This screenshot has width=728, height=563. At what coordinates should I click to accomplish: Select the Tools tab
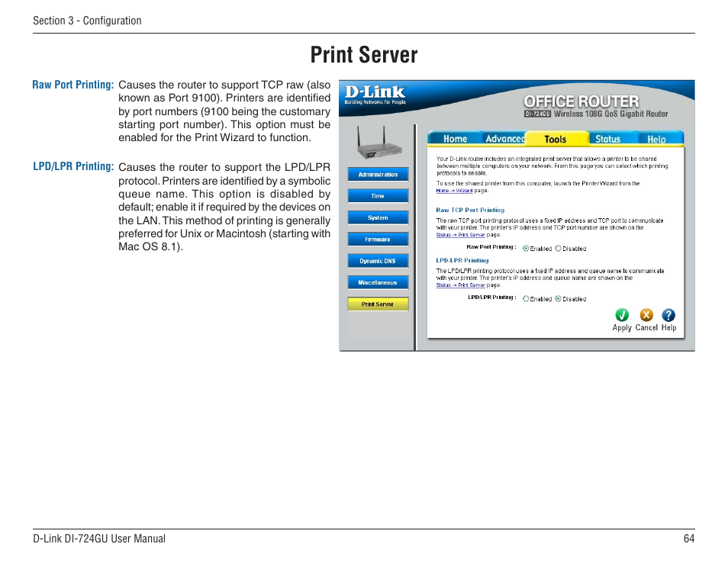pos(556,139)
